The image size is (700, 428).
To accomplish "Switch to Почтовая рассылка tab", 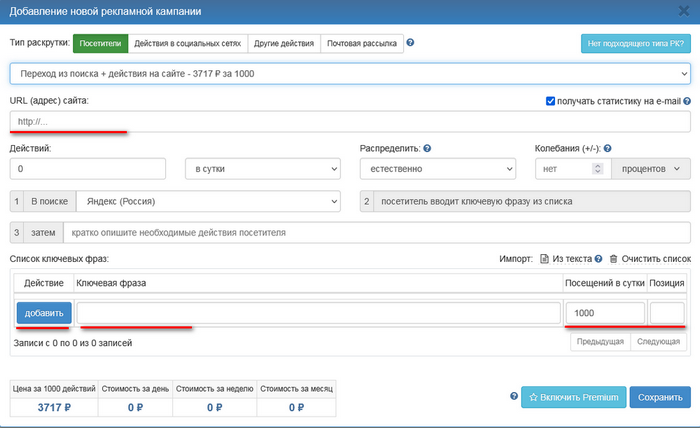I will (x=362, y=44).
